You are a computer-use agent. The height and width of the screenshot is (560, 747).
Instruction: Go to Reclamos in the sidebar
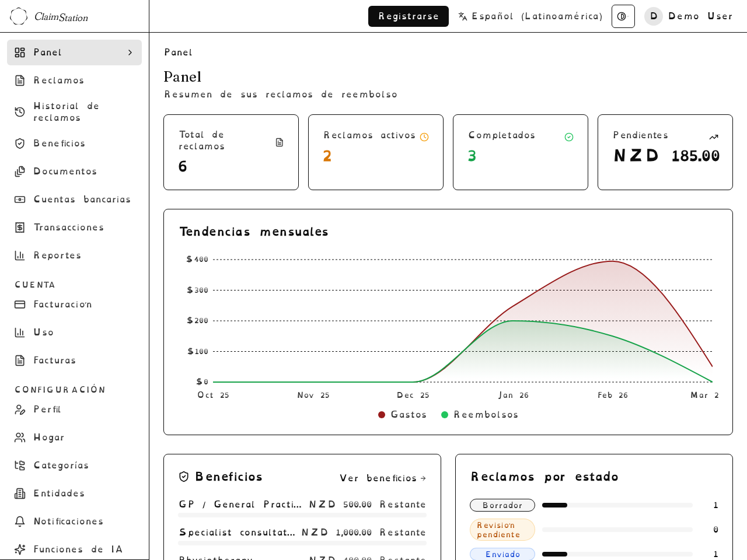(x=74, y=80)
